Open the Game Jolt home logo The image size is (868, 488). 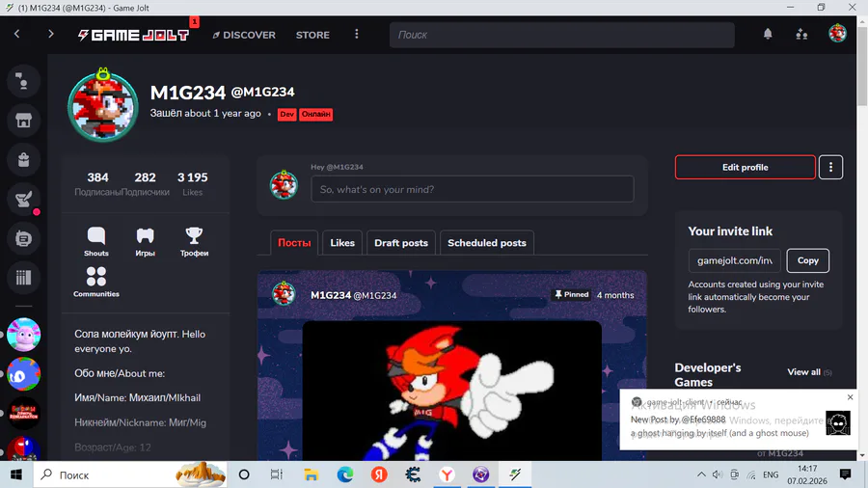click(x=133, y=35)
